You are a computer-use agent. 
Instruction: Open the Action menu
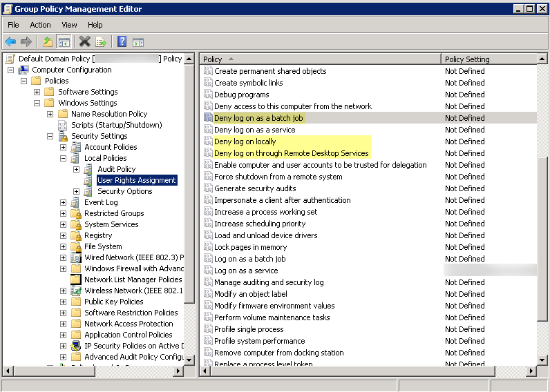(x=40, y=25)
